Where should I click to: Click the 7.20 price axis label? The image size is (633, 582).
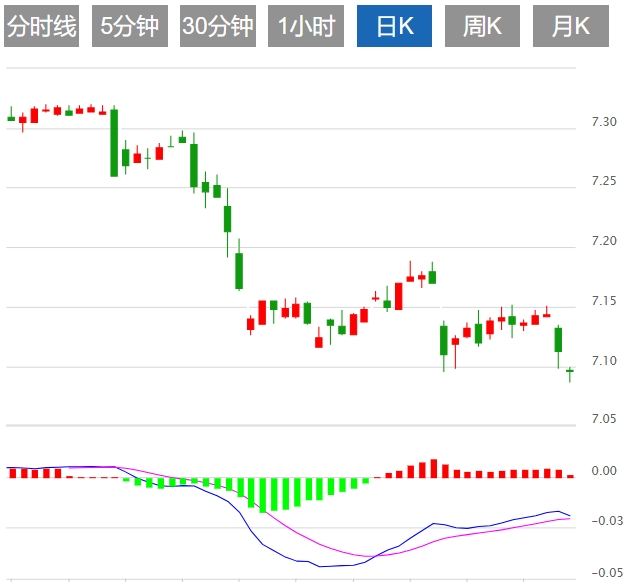[x=604, y=241]
